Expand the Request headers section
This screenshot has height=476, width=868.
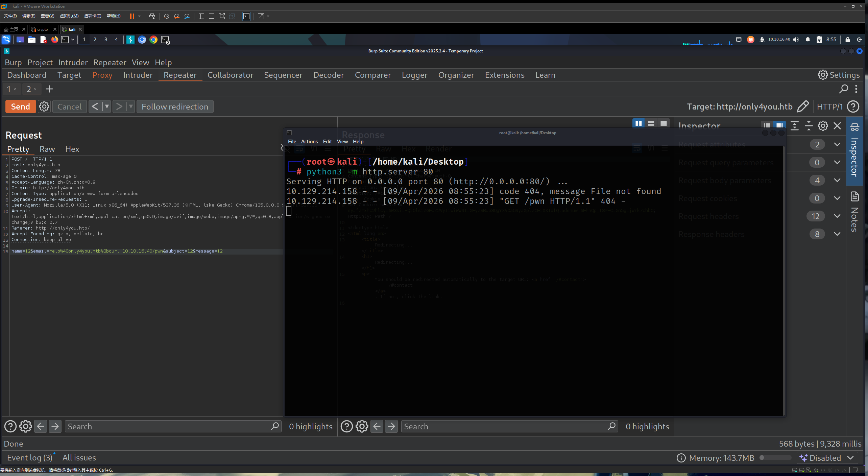click(837, 216)
